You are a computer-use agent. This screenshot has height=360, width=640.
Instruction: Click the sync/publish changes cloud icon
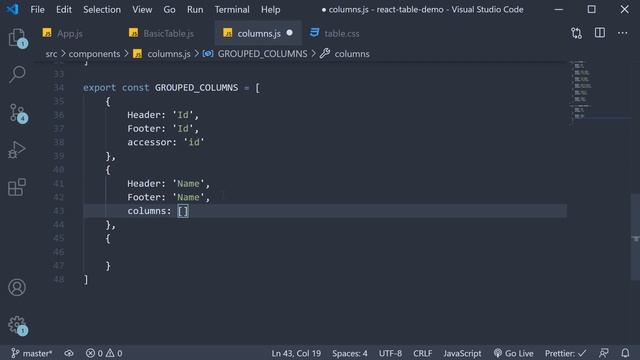click(x=69, y=353)
